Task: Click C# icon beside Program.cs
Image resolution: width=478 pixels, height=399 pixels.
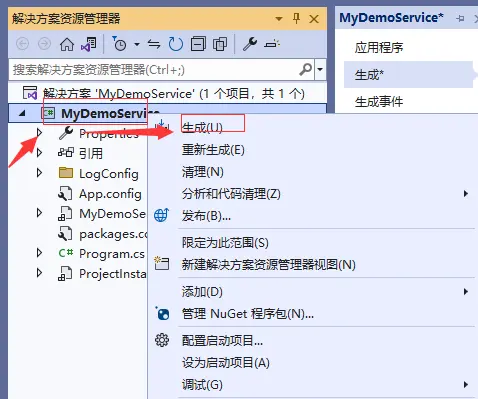Action: 66,253
